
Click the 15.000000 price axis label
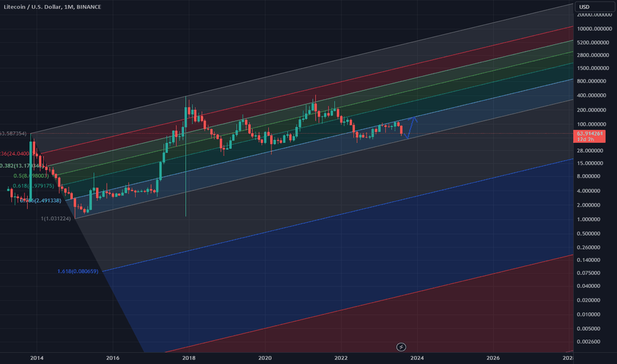coord(590,163)
